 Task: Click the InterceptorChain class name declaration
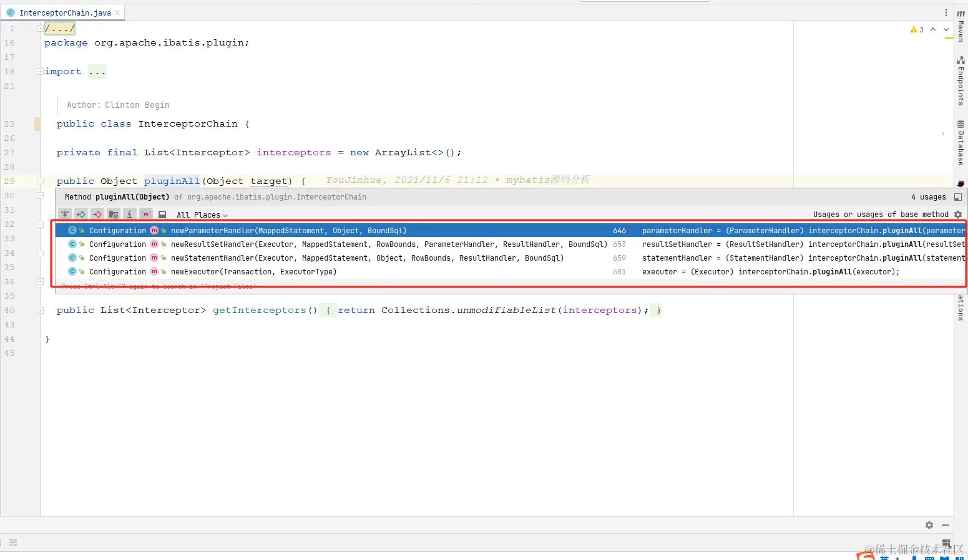(x=188, y=124)
